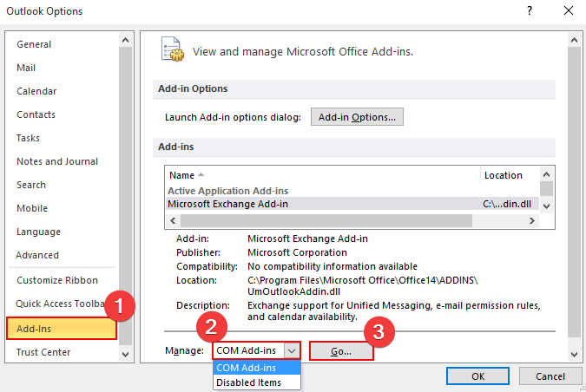This screenshot has width=586, height=392.
Task: Cancel the Outlook Options dialog
Action: pos(550,376)
